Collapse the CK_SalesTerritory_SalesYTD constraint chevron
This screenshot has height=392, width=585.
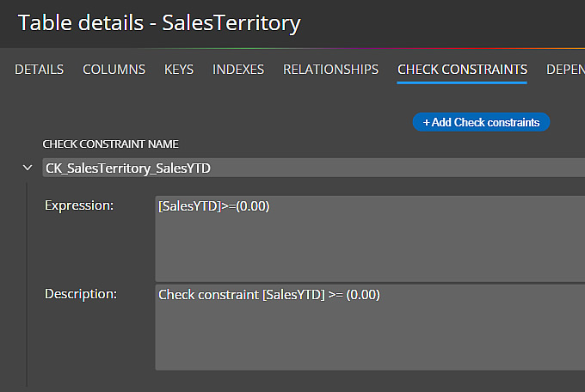[28, 168]
